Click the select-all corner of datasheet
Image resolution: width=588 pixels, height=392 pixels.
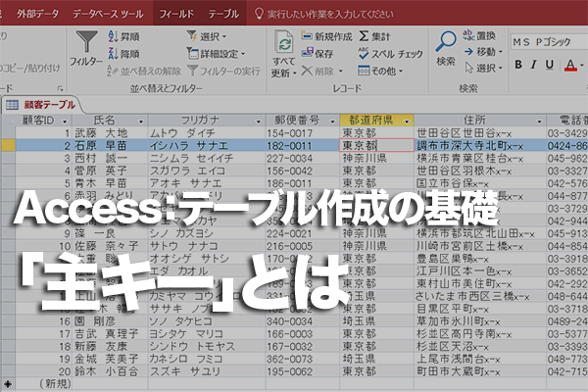coord(8,121)
